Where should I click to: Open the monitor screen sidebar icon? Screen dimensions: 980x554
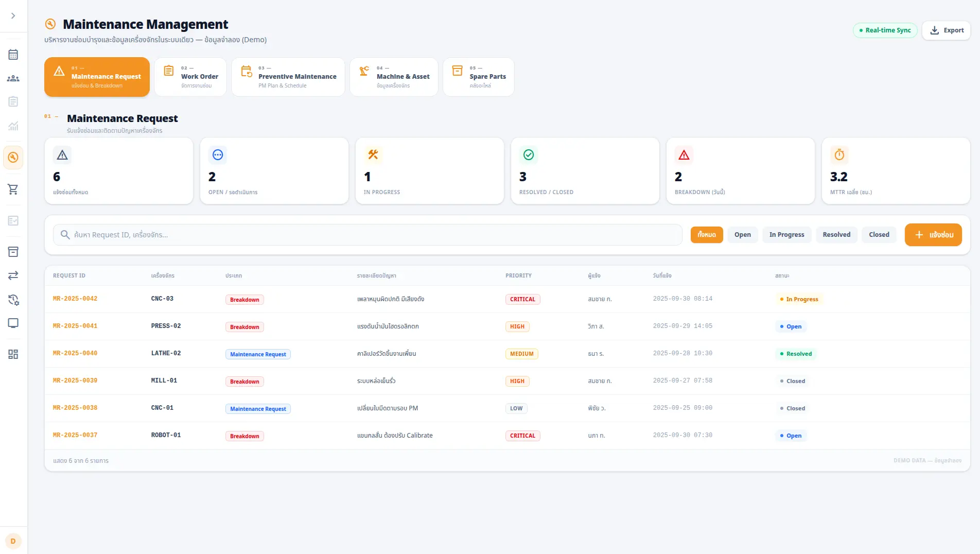coord(13,323)
